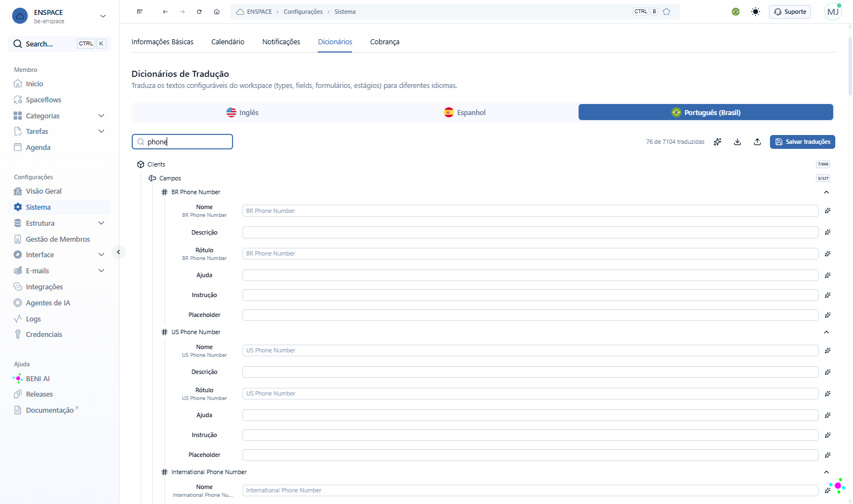Select Português (Brasil) dictionary language
The image size is (853, 504).
point(706,112)
